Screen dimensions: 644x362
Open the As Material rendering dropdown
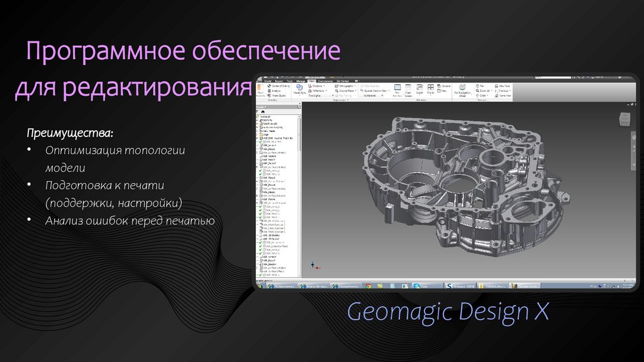click(x=372, y=95)
